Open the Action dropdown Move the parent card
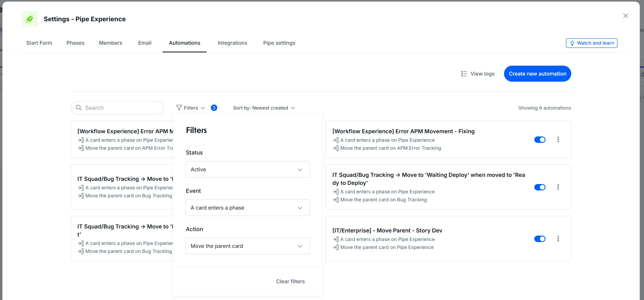The height and width of the screenshot is (300, 644). click(248, 246)
